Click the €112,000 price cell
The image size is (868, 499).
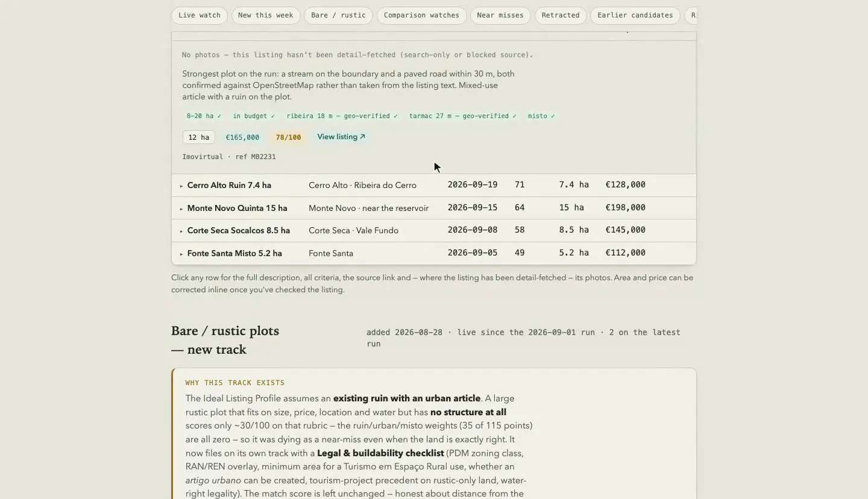(x=625, y=253)
